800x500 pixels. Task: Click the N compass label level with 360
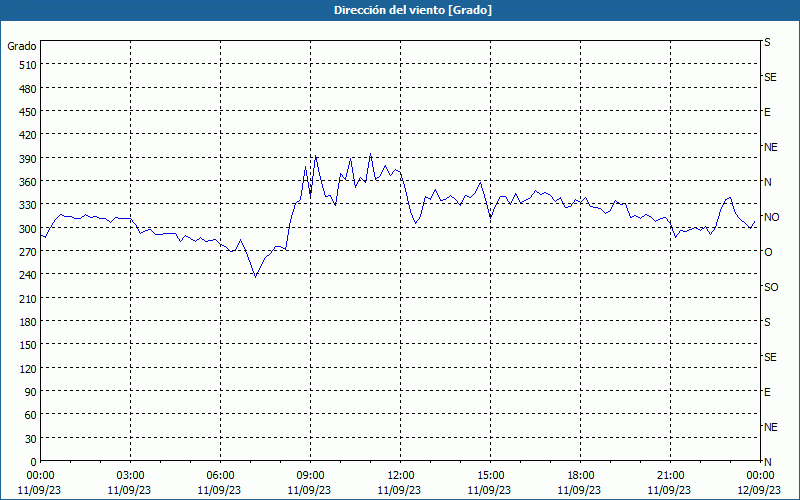(768, 182)
